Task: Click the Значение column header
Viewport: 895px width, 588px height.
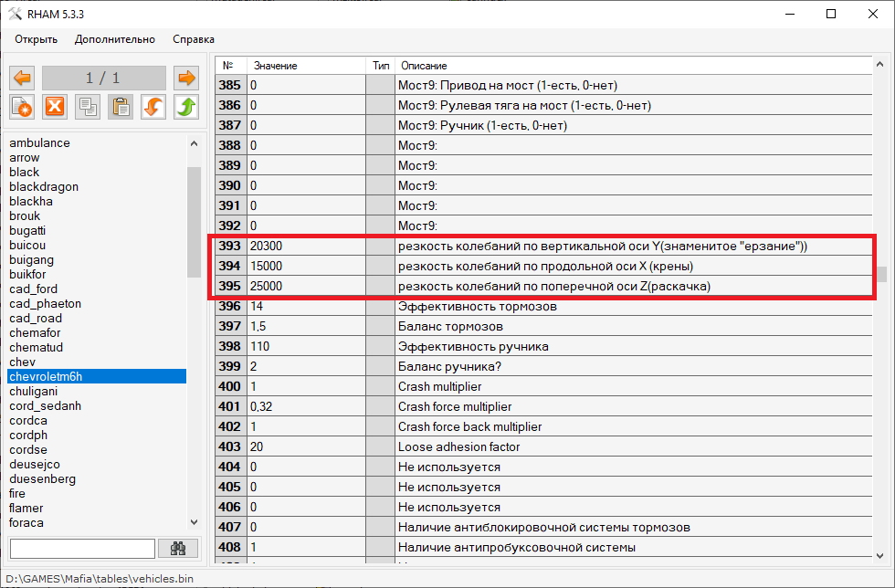Action: click(275, 66)
